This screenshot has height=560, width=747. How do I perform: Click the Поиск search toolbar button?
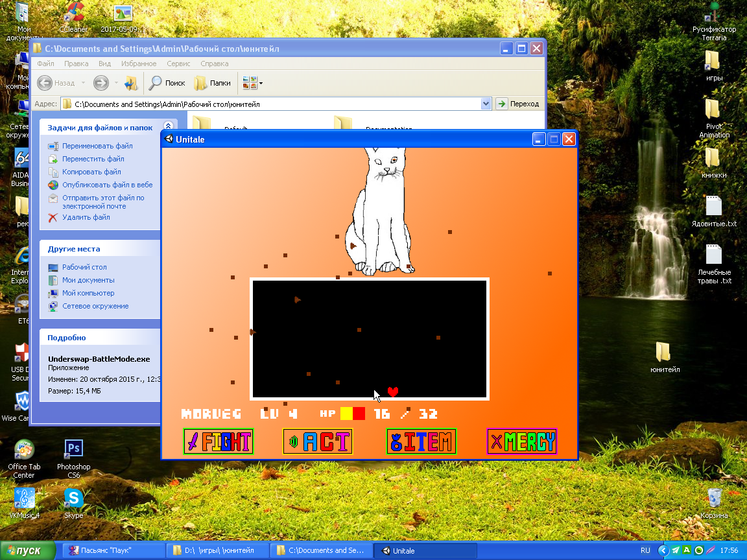tap(167, 83)
